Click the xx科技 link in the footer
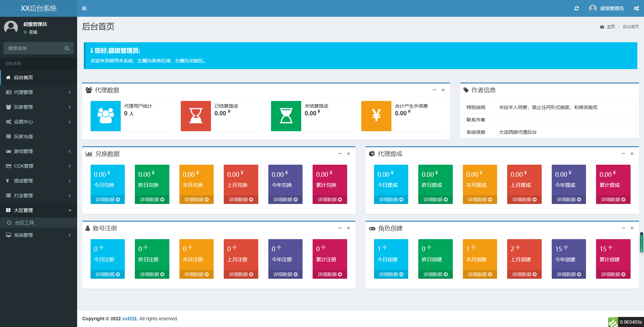This screenshot has width=644, height=327. coord(129,319)
